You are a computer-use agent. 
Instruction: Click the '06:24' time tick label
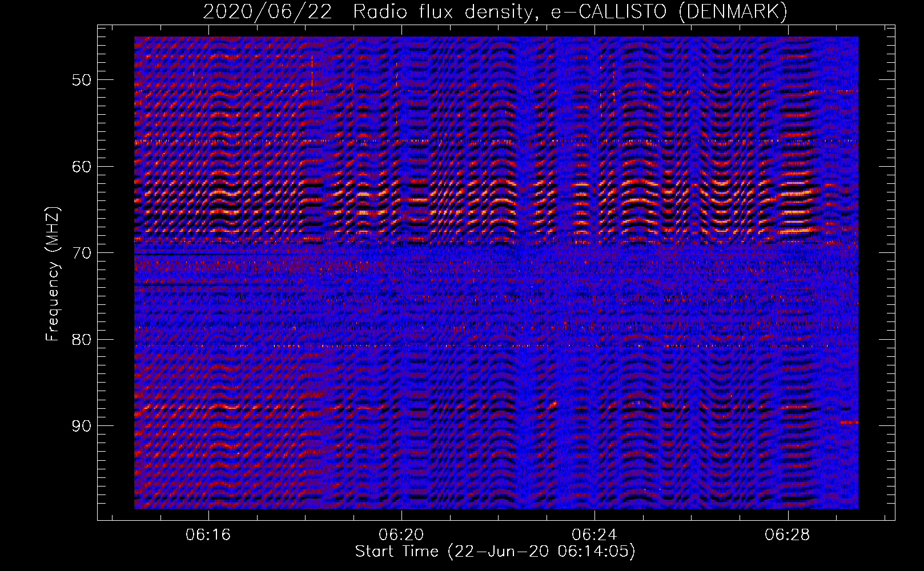coord(594,535)
